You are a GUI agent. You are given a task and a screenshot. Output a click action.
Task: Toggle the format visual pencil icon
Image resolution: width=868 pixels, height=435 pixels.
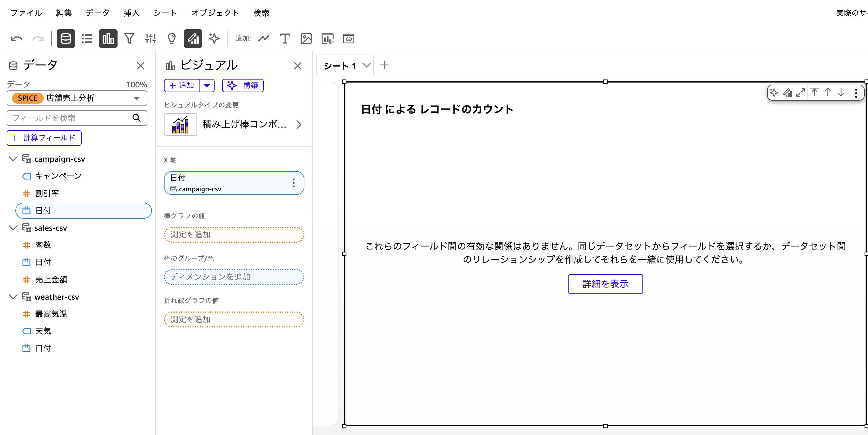pyautogui.click(x=193, y=39)
